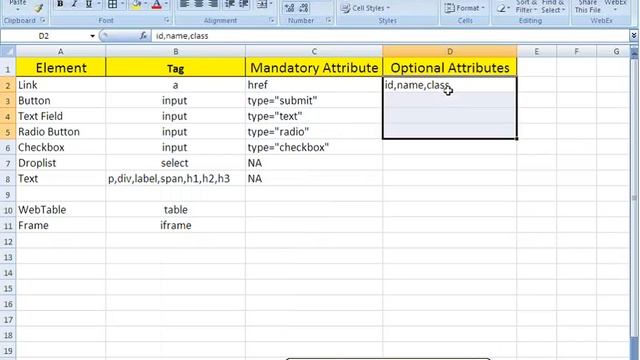Click the Insert Function fx icon

point(143,36)
